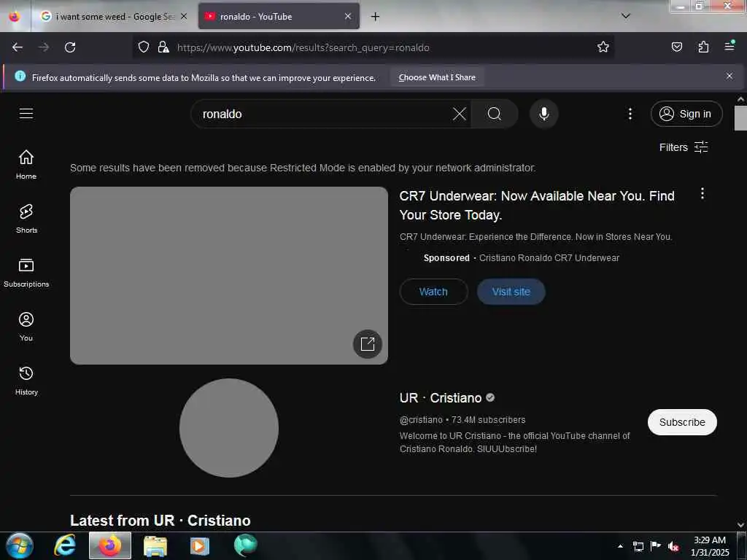
Task: Save page to Pocket
Action: (x=676, y=47)
